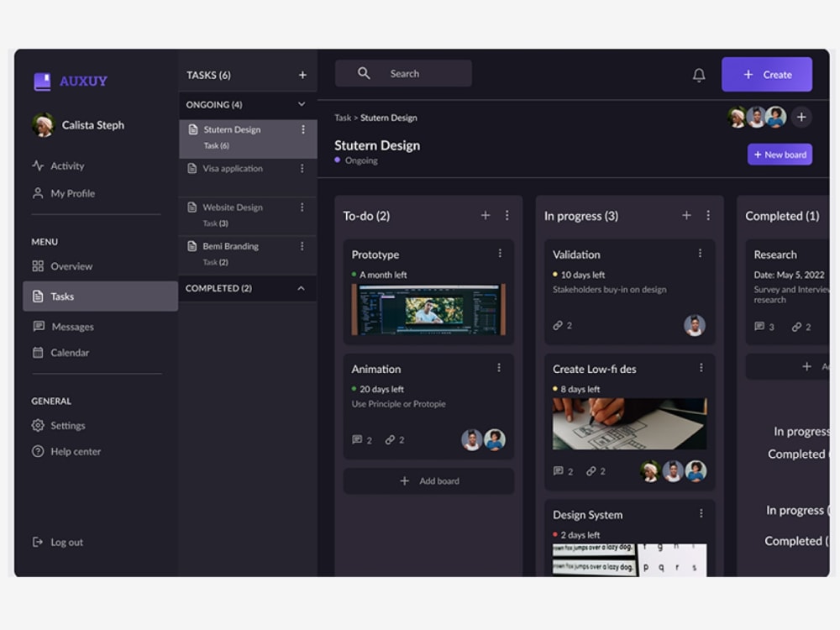Viewport: 840px width, 630px height.
Task: Select the Website Design task
Action: [x=248, y=216]
